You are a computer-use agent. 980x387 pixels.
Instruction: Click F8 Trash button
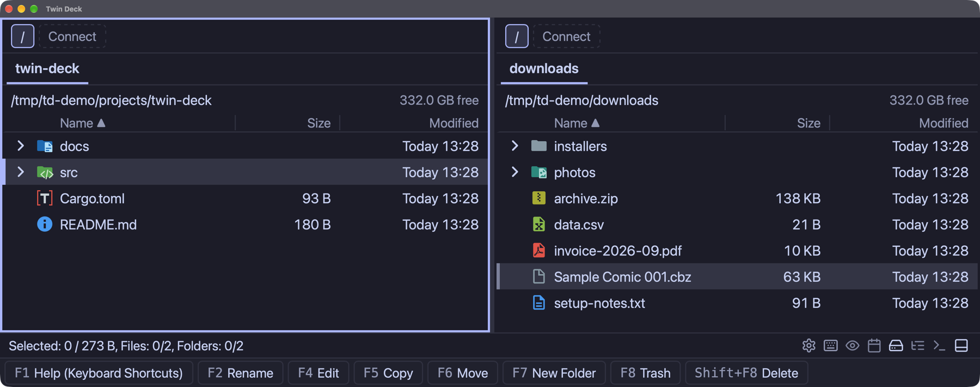(x=646, y=373)
